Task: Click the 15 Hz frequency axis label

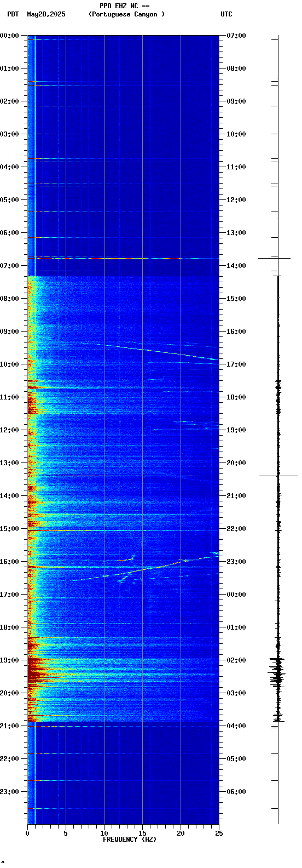Action: 142,833
